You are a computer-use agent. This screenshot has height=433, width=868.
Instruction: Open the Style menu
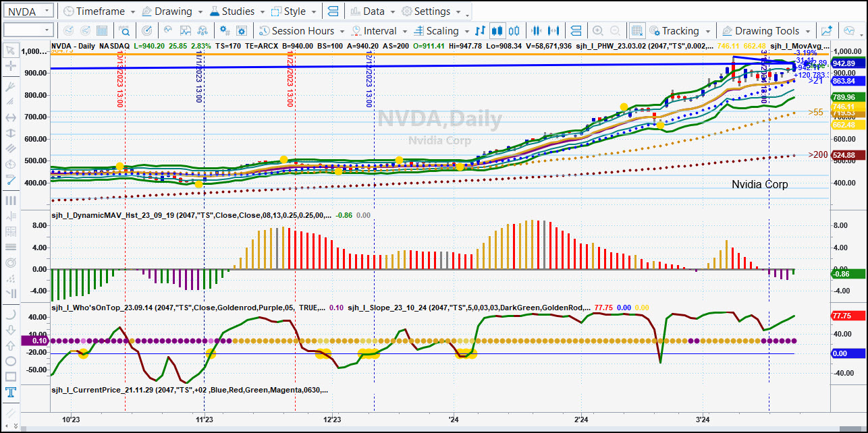294,11
